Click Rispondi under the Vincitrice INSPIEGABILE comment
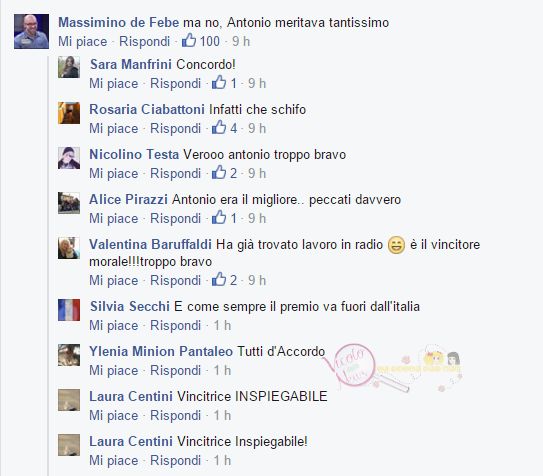Screen dimensions: 543x476 coord(175,415)
